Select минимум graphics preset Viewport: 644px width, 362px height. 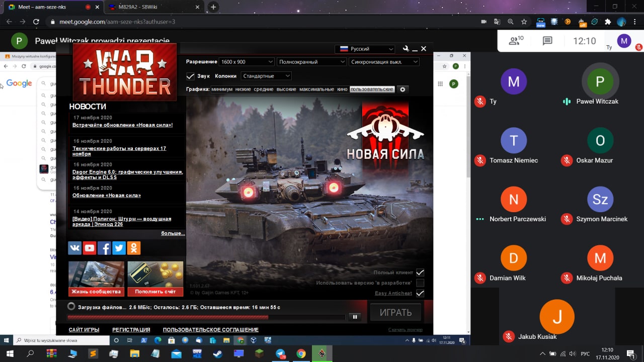[222, 89]
